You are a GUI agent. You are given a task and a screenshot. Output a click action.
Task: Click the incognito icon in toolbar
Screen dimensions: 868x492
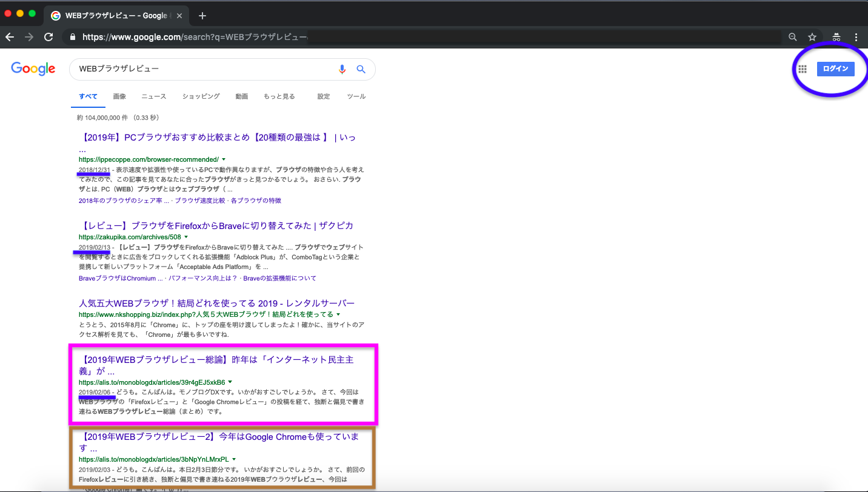[x=836, y=37]
